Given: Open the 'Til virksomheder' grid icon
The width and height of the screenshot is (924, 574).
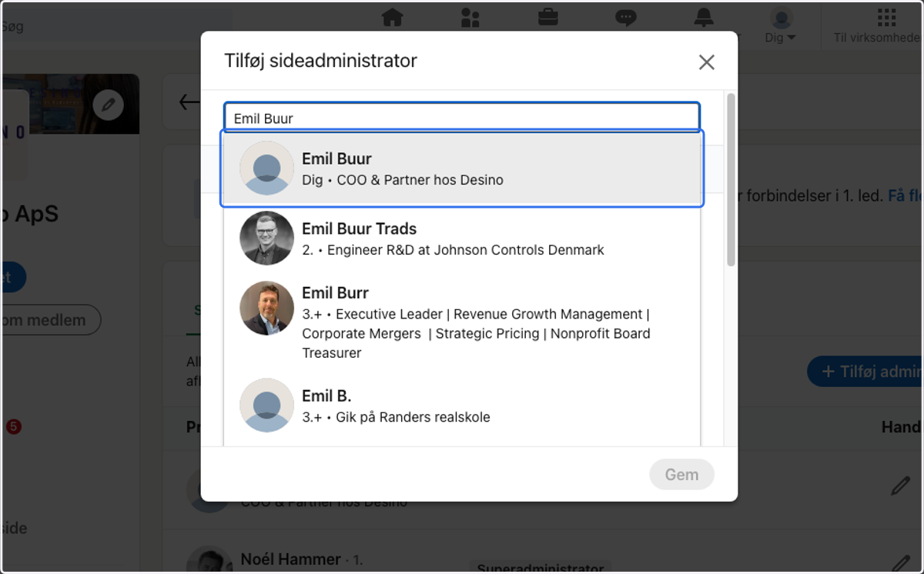Looking at the screenshot, I should pos(886,18).
